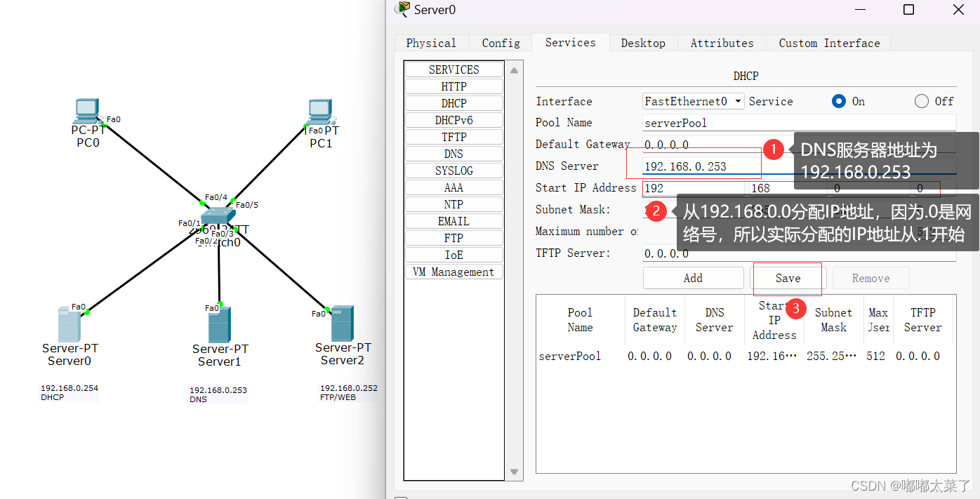Click the Server0 window title icon

(403, 9)
